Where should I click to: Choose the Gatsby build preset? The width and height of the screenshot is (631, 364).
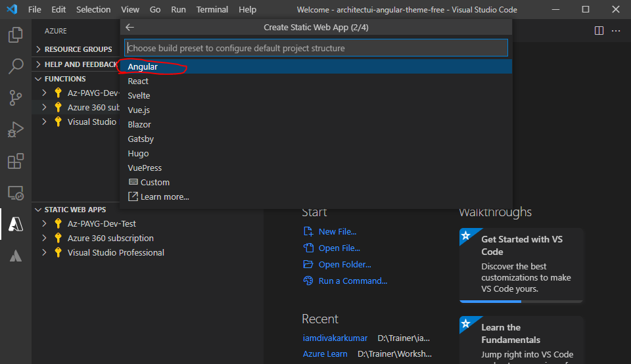(x=316, y=139)
